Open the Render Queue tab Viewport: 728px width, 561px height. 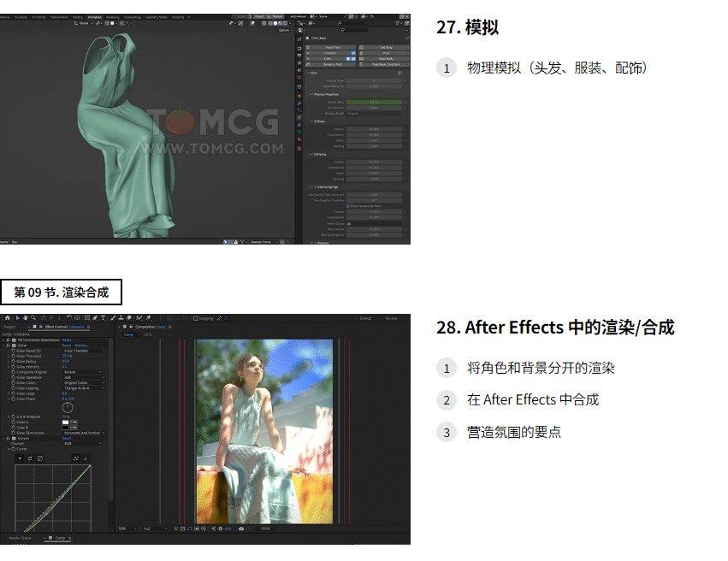(20, 538)
